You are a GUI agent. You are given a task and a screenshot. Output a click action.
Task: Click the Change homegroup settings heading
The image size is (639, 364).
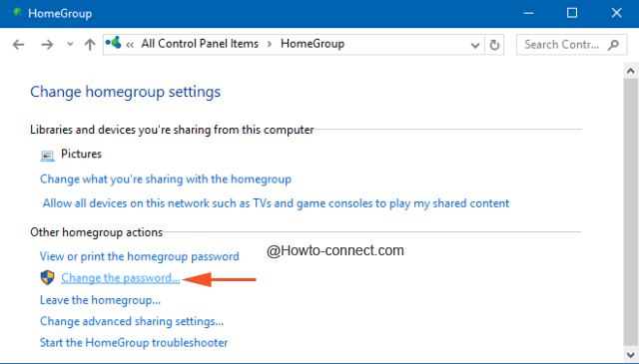pyautogui.click(x=125, y=92)
